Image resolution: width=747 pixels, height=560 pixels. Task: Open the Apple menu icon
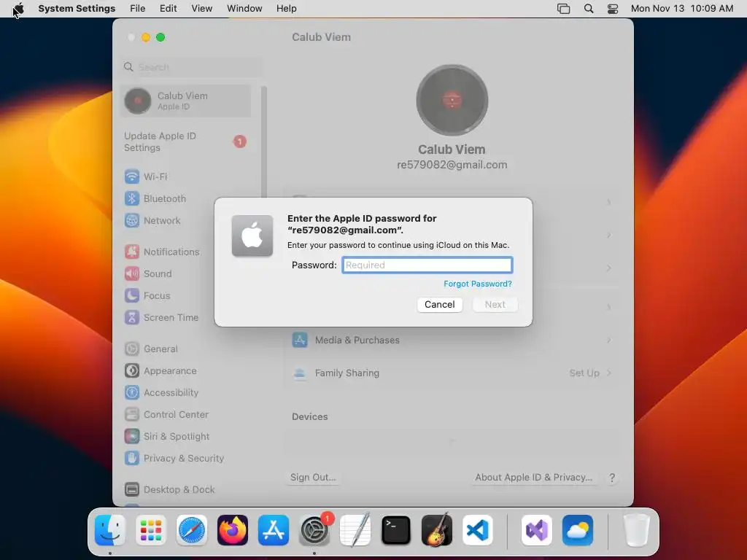(18, 9)
